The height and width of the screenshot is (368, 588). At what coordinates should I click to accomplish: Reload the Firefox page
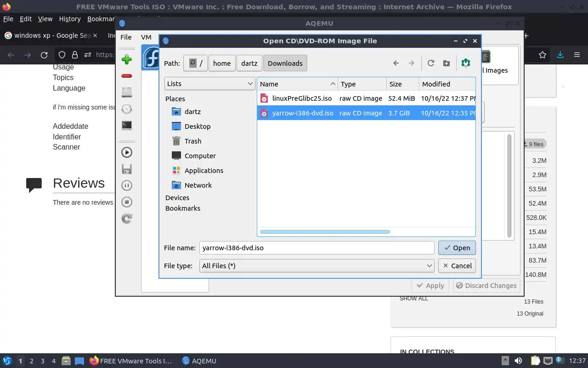point(44,55)
